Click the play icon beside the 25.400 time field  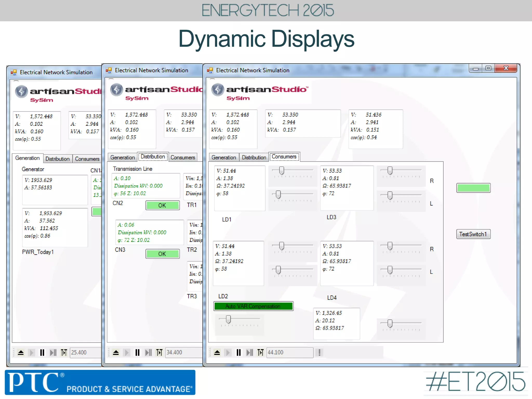(31, 353)
